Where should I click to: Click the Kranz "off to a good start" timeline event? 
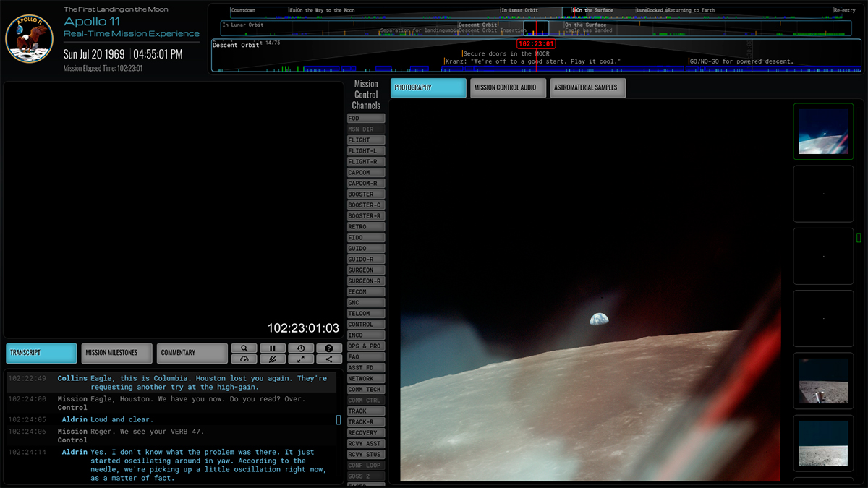[533, 61]
